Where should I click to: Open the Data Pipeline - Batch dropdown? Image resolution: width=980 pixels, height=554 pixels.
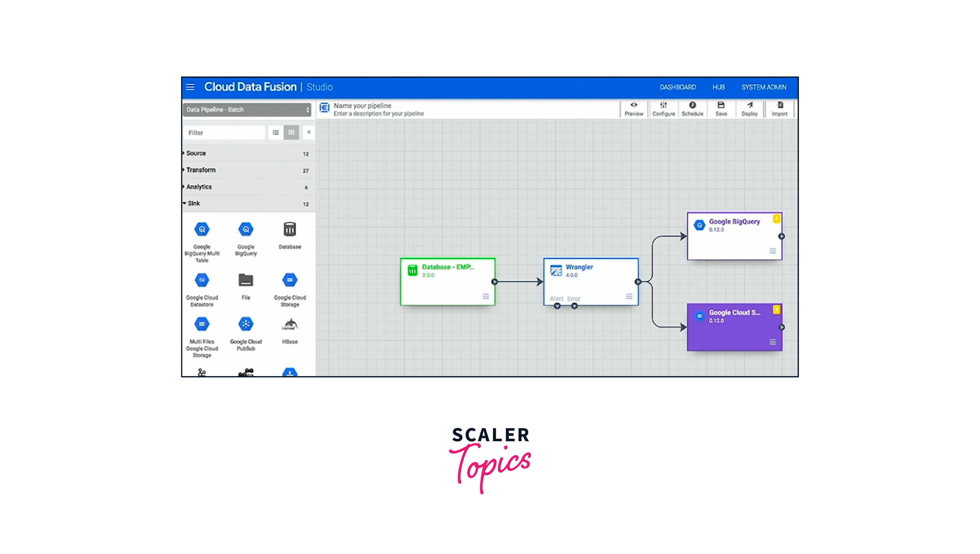point(247,110)
